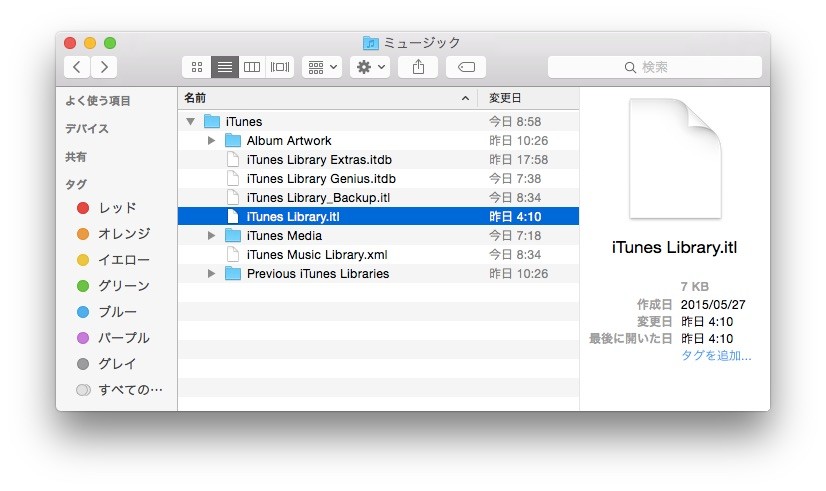Select the ブルー blue tag

pyautogui.click(x=107, y=312)
